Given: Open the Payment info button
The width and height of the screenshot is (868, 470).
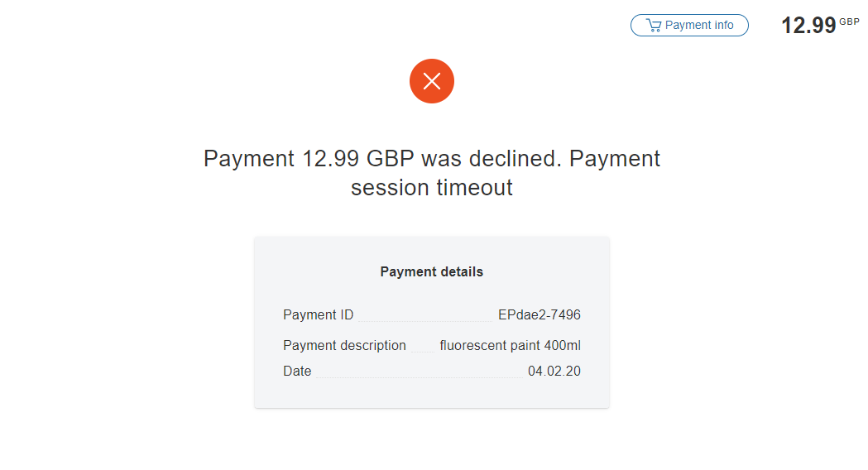Looking at the screenshot, I should click(x=689, y=26).
